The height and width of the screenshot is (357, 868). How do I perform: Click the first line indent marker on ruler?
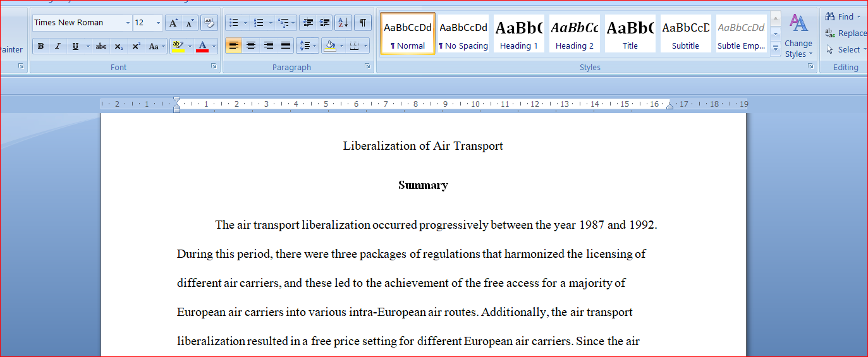pos(177,100)
